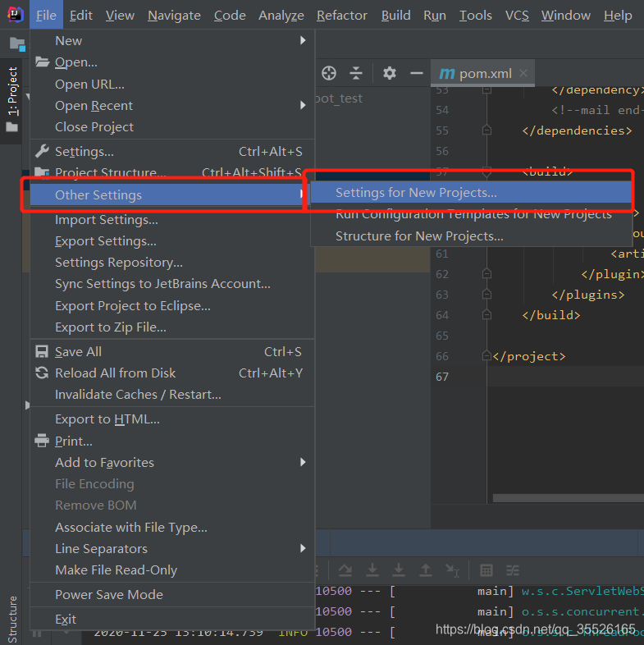Open the Window menu
This screenshot has height=645, width=644.
pos(566,16)
